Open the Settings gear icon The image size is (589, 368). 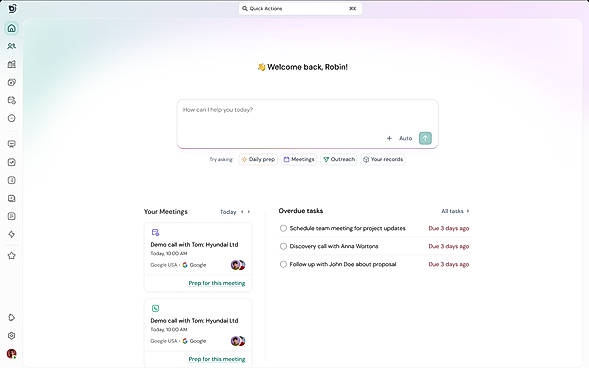pyautogui.click(x=12, y=336)
